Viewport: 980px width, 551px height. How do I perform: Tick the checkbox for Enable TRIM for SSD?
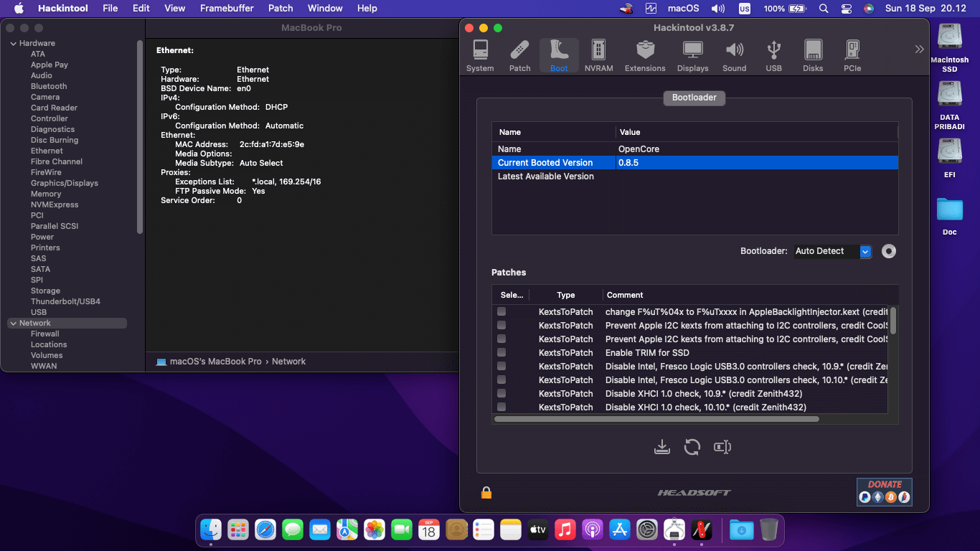(x=501, y=352)
